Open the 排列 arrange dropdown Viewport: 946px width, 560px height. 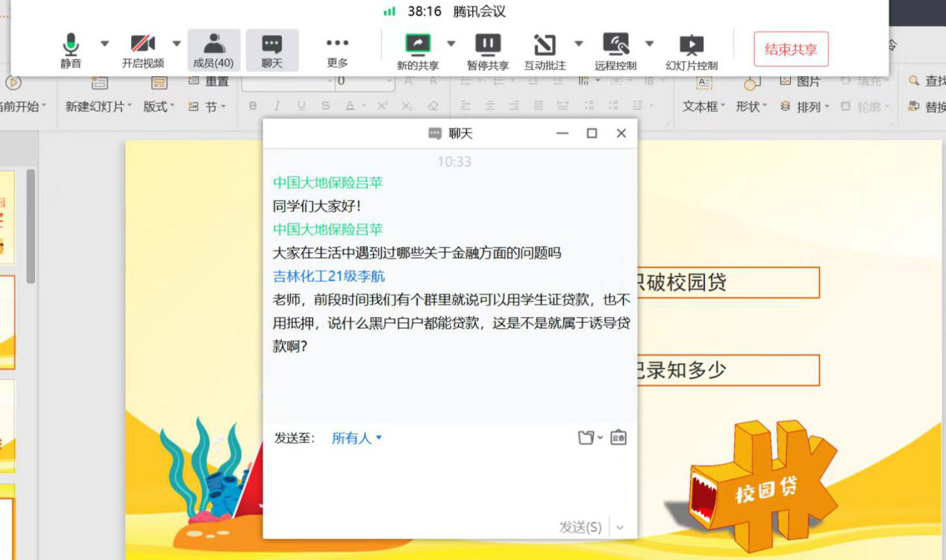coord(805,107)
